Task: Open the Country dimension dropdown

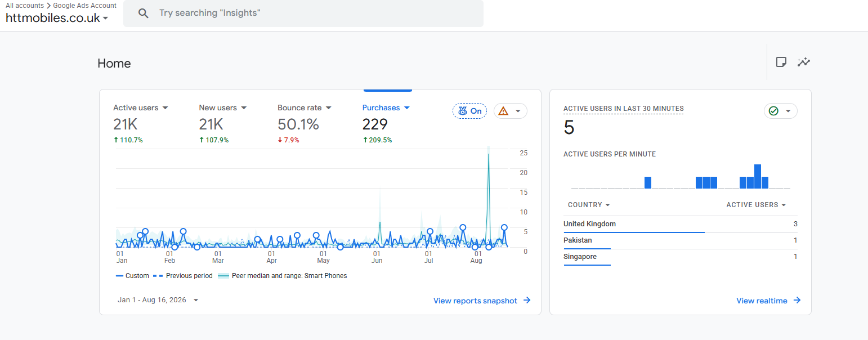Action: (589, 205)
